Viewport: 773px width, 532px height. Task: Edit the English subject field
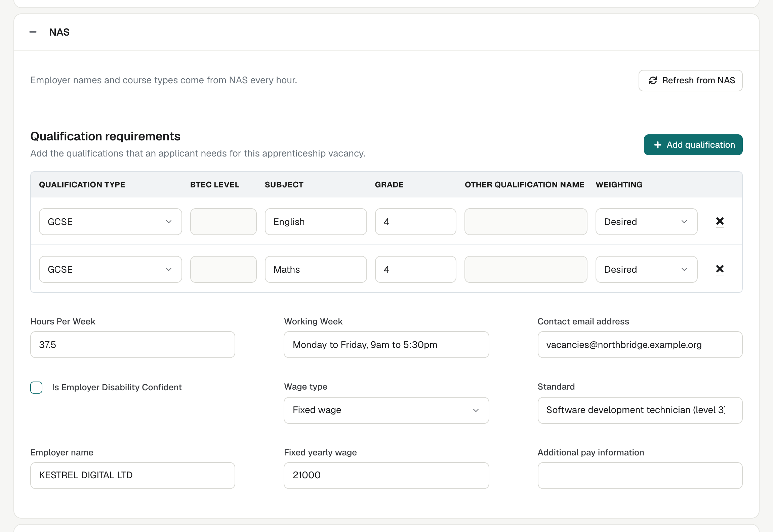point(316,222)
